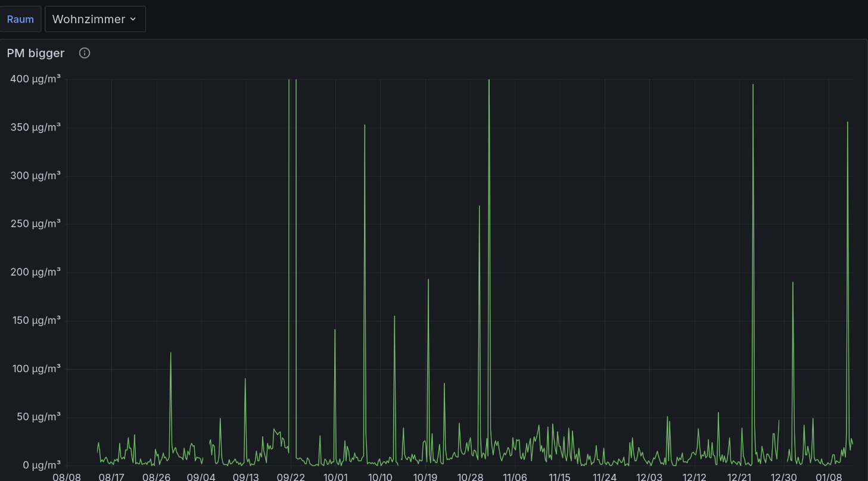Click the 11/24 date label
Screen dimensions: 868x481
pos(605,477)
